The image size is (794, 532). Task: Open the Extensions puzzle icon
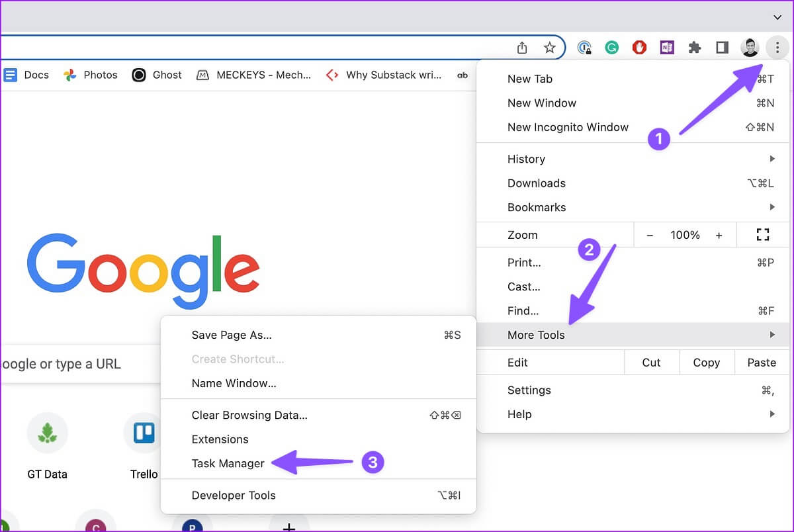[694, 48]
